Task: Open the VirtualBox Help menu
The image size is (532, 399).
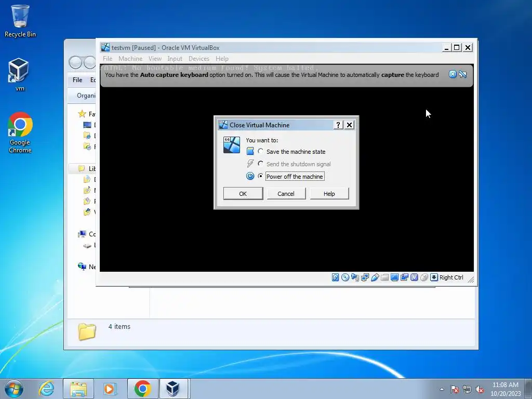Action: point(222,59)
